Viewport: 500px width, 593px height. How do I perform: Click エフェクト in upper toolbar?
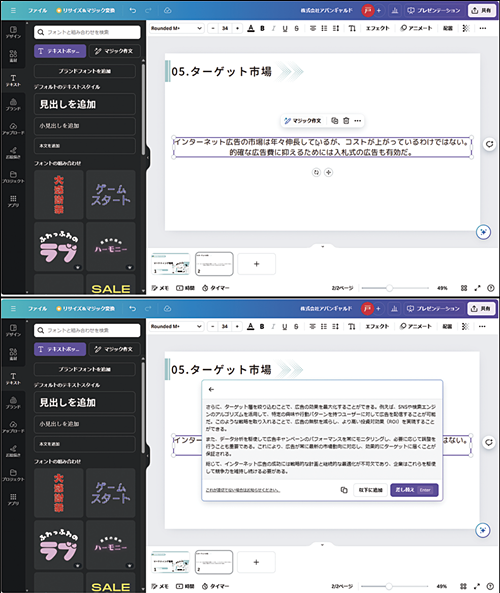[x=377, y=28]
